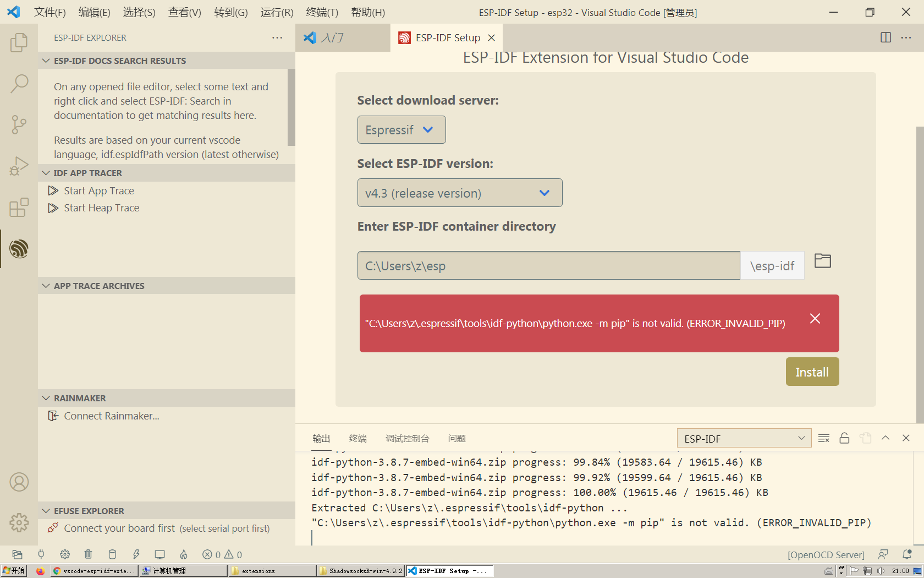
Task: Close the bottom output panel
Action: [906, 438]
